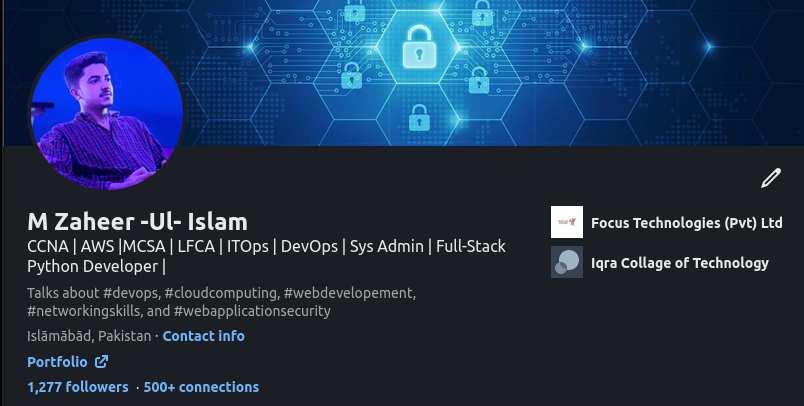
Task: View the 500+ connections list
Action: pos(201,387)
